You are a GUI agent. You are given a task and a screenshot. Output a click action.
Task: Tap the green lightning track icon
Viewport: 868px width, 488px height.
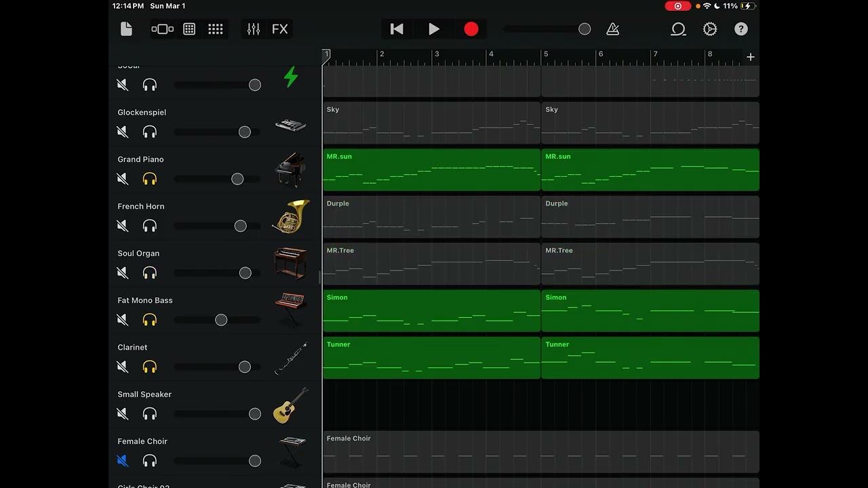click(291, 77)
